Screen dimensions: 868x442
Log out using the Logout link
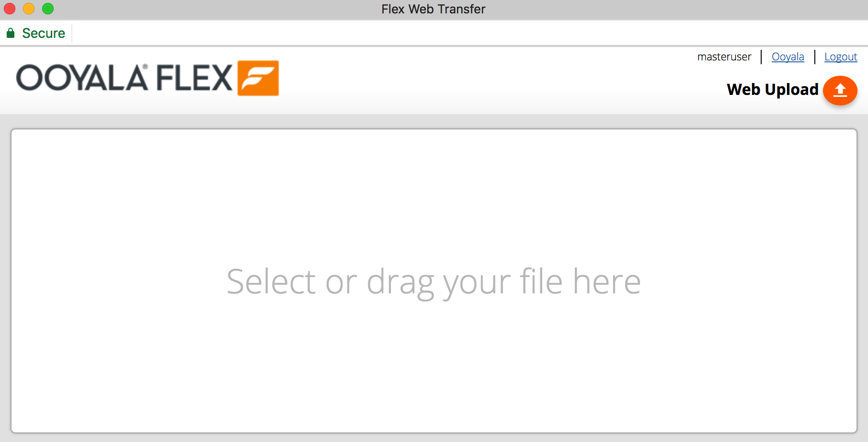pyautogui.click(x=841, y=57)
